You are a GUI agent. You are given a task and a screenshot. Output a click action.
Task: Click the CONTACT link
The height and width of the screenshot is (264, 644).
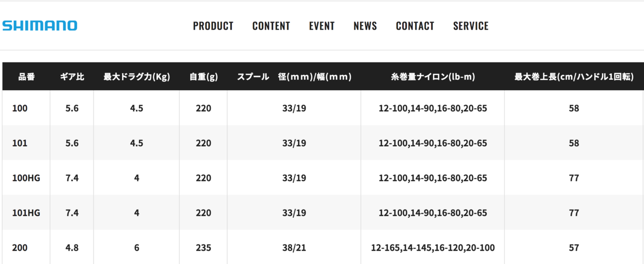click(415, 26)
